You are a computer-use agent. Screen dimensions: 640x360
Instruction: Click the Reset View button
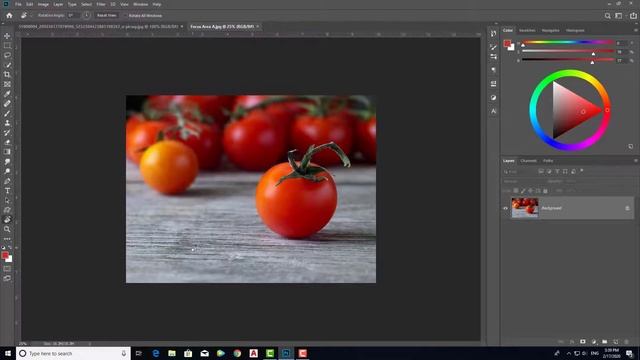pos(107,16)
